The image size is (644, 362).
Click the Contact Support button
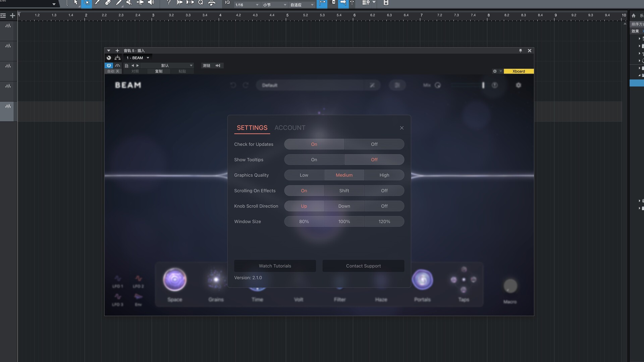(363, 266)
